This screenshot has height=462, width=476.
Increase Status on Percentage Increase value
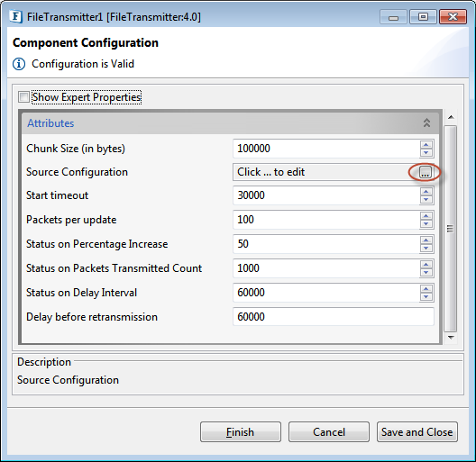point(426,240)
